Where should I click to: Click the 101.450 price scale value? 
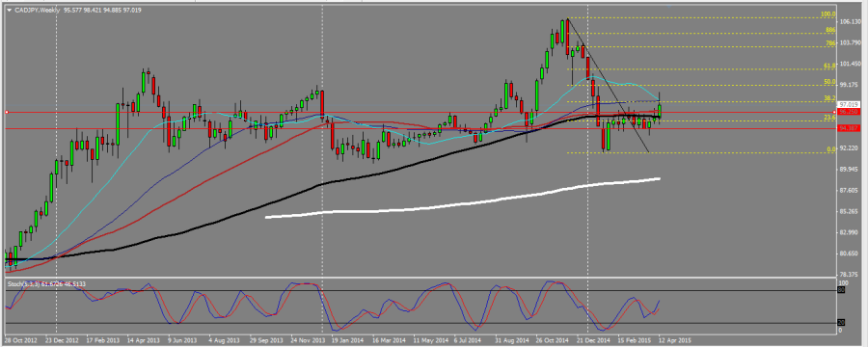pos(851,64)
